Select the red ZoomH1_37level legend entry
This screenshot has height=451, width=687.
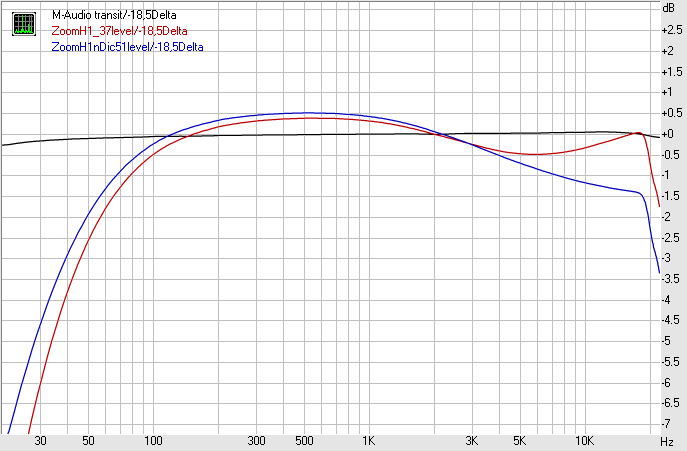[x=118, y=31]
